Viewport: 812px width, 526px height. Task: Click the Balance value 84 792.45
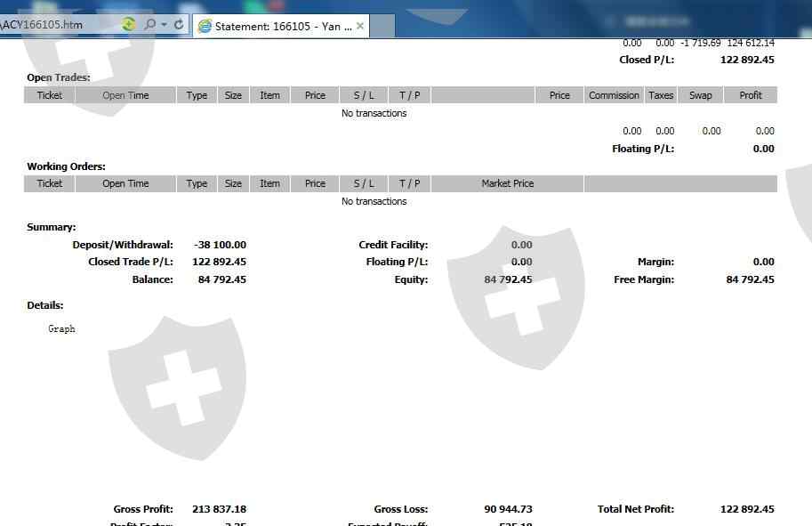219,279
